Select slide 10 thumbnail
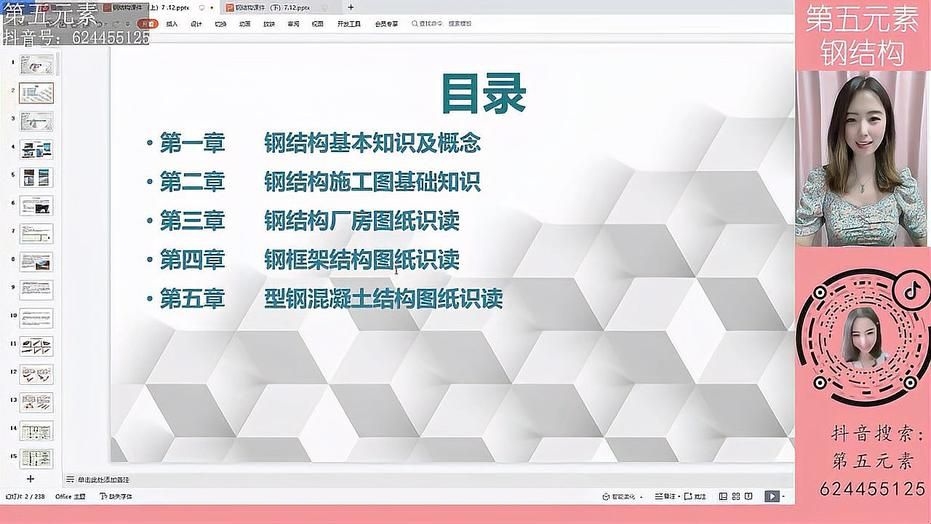931x524 pixels. tap(37, 318)
